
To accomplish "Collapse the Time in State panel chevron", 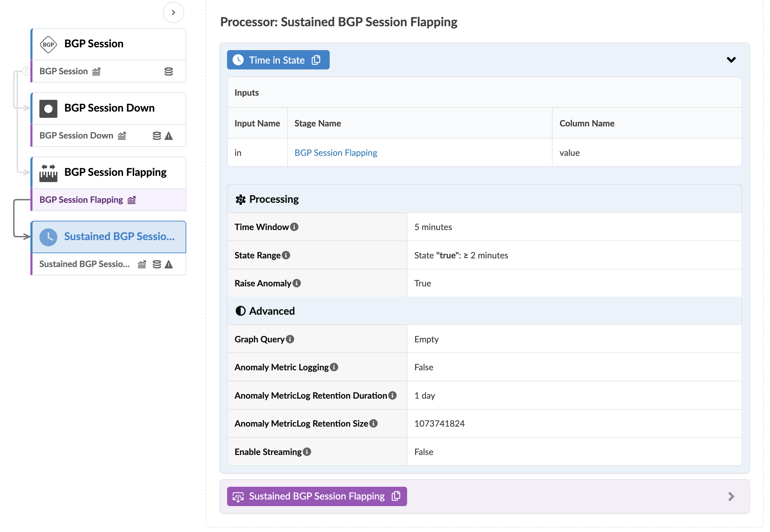I will (731, 60).
